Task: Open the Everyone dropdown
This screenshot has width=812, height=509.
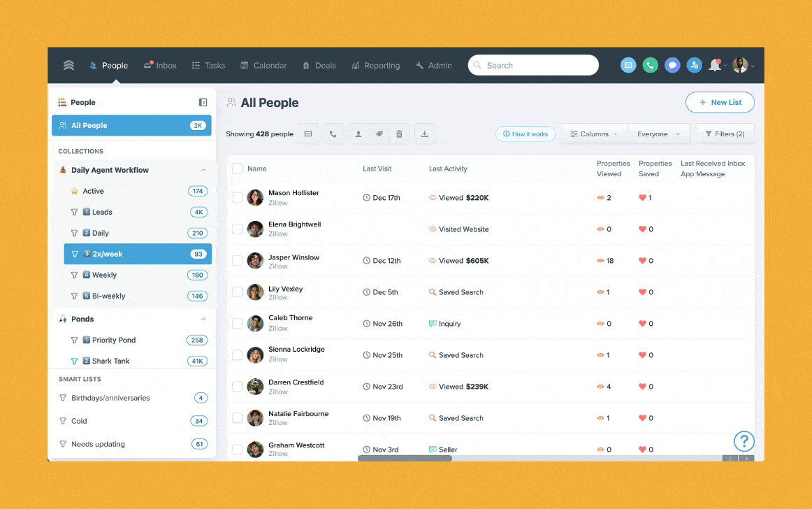Action: [658, 134]
